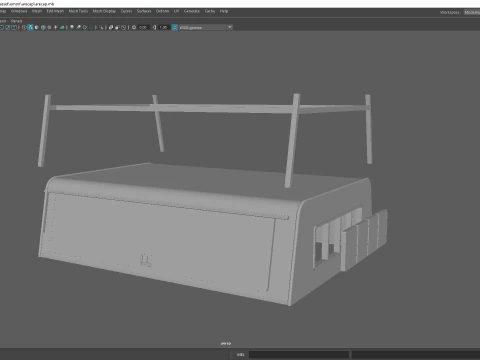The width and height of the screenshot is (480, 360).
Task: Toggle the safe title overlay icon
Action: [x=14, y=27]
